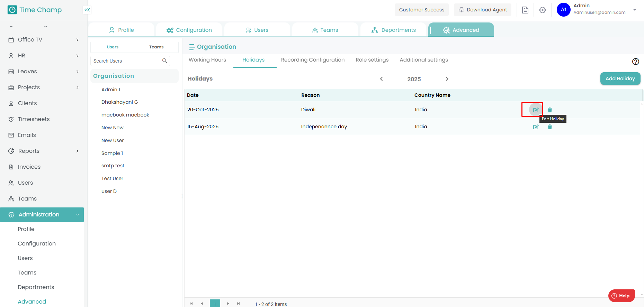This screenshot has width=644, height=307.
Task: Go to the next year after 2025
Action: tap(447, 79)
